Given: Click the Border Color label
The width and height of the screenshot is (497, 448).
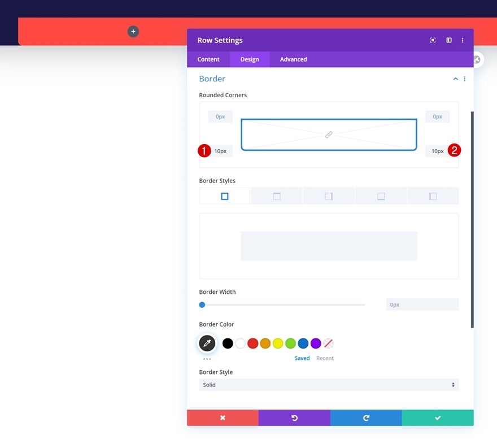Looking at the screenshot, I should point(216,324).
